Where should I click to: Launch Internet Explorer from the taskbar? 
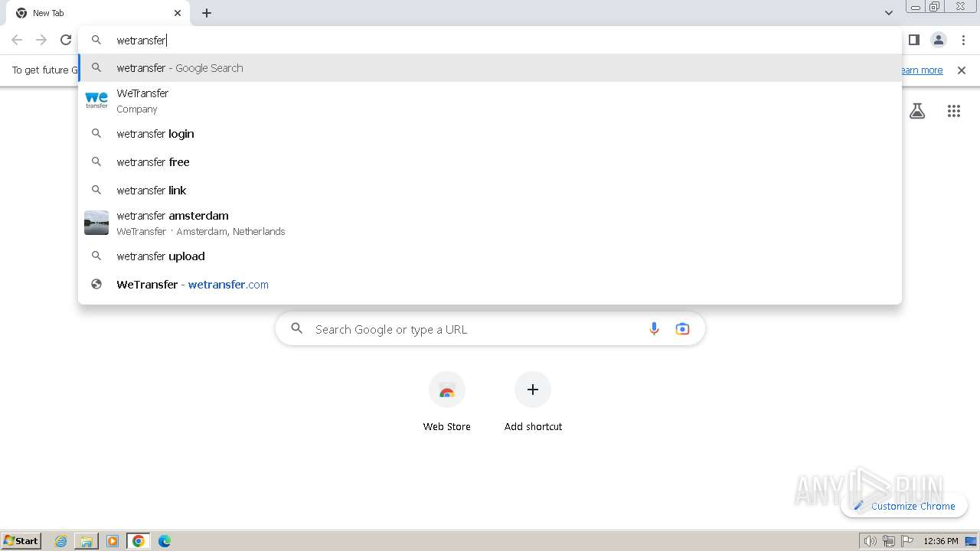click(61, 541)
